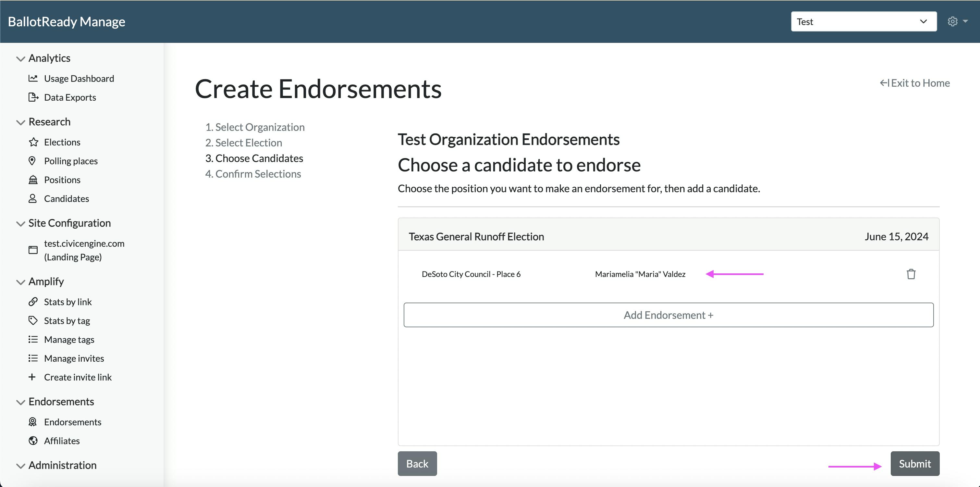Open the Test organization dropdown
980x487 pixels.
(x=863, y=21)
